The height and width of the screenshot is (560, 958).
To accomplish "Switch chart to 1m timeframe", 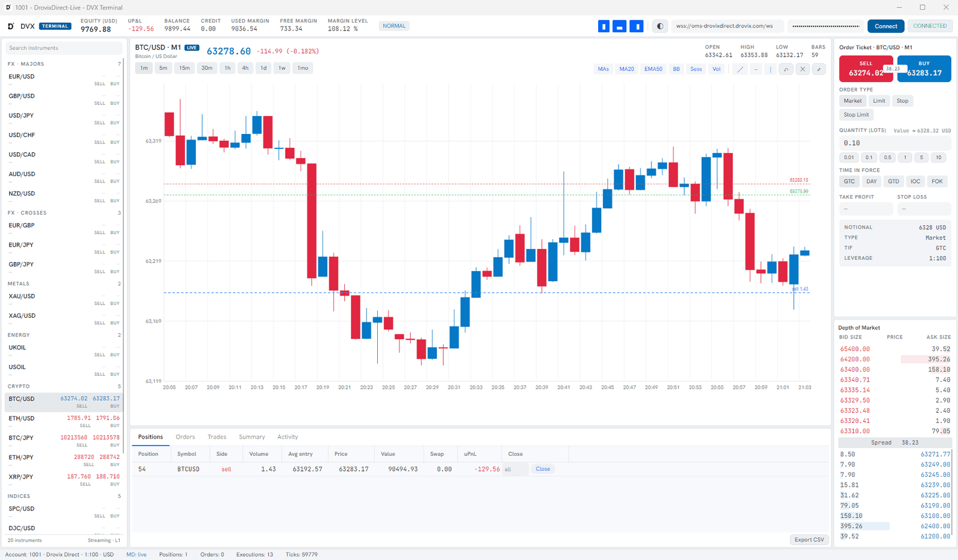I will 144,68.
